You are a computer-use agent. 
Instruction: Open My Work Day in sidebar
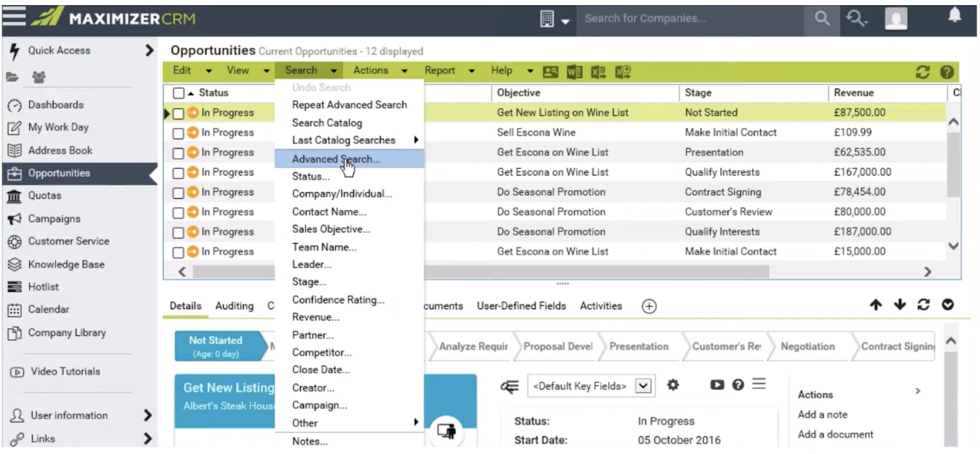point(59,127)
